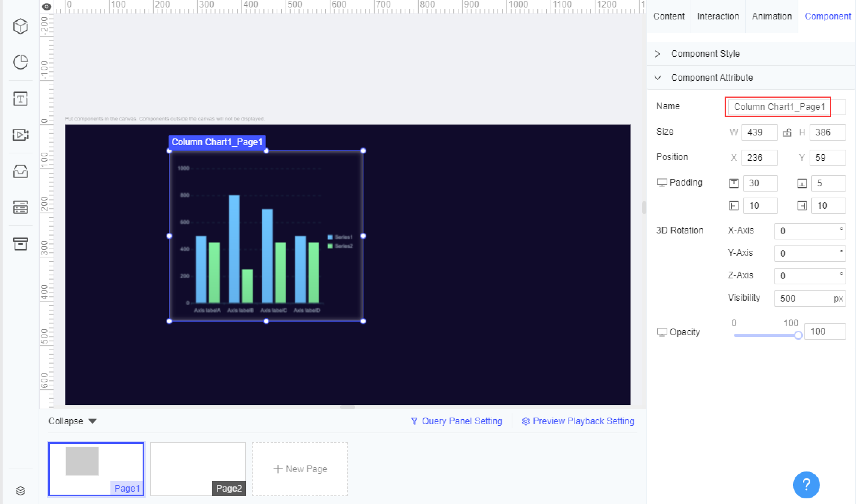856x504 pixels.
Task: Select the Page2 thumbnail
Action: (x=198, y=469)
